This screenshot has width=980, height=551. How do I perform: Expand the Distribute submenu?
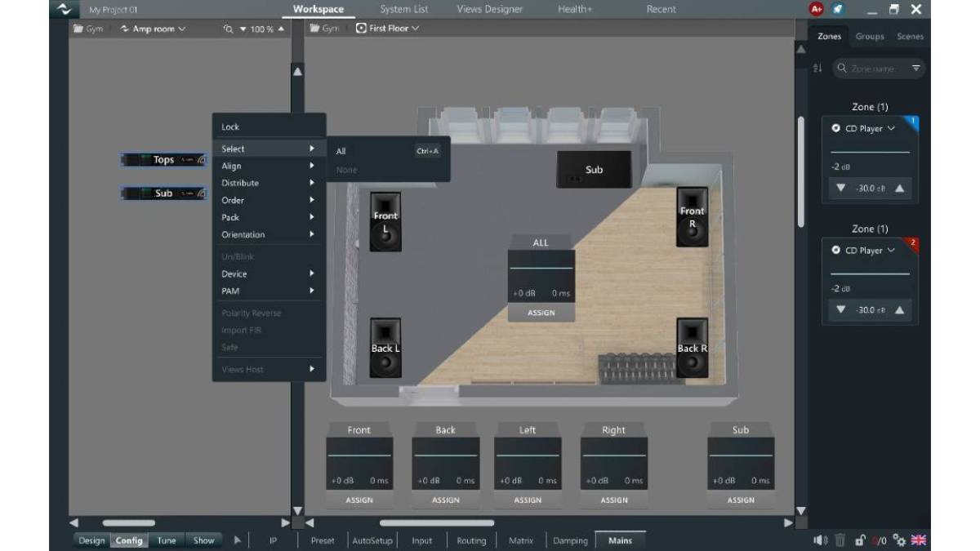tap(269, 183)
